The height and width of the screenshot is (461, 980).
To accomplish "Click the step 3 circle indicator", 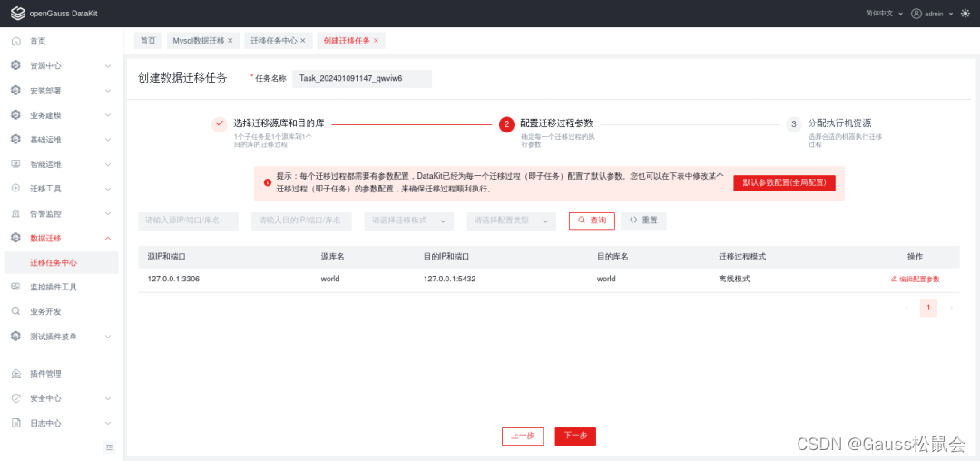I will tap(794, 124).
